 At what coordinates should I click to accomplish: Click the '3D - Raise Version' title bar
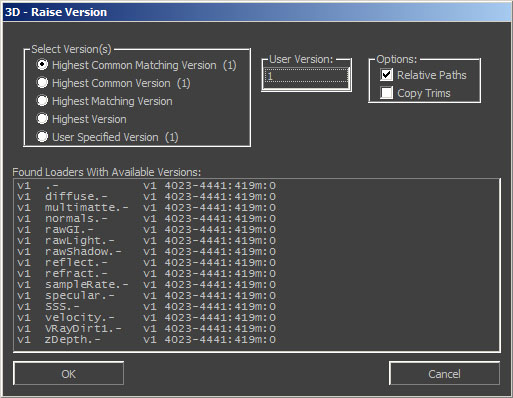pyautogui.click(x=256, y=12)
